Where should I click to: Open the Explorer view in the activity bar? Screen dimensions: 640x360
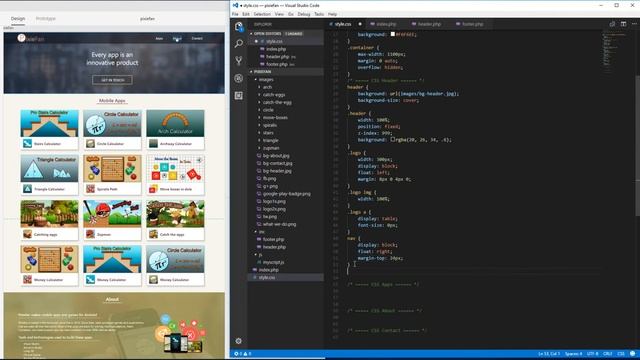239,27
